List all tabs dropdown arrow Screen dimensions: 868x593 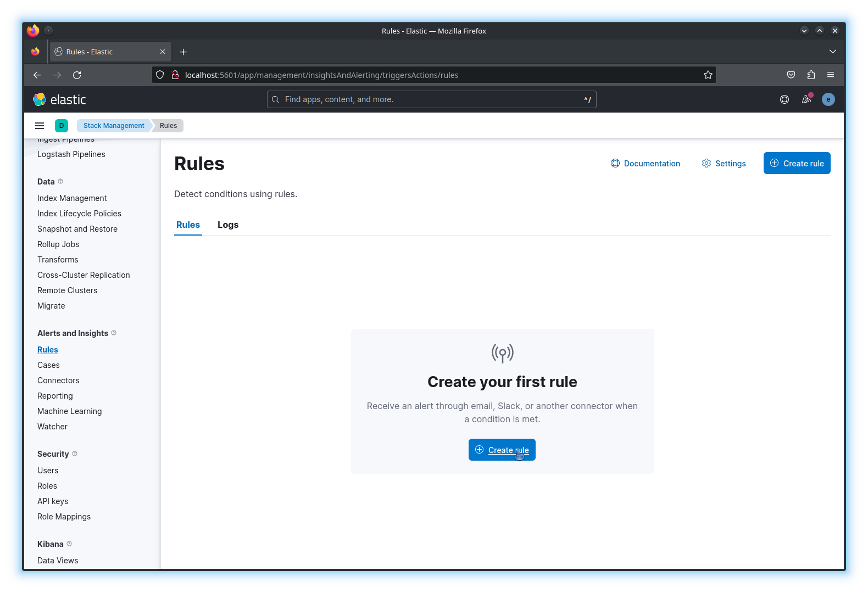coord(833,52)
